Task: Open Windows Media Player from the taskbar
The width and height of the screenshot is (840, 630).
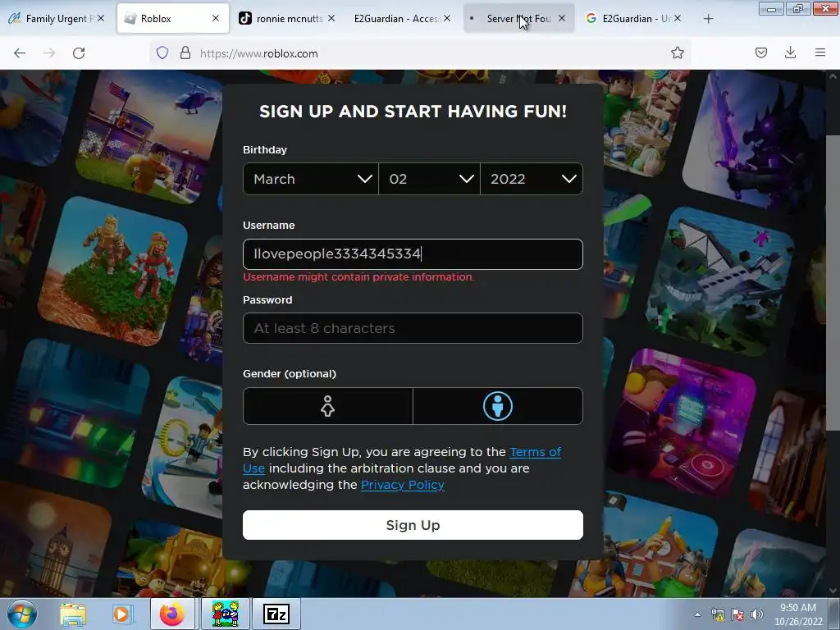Action: tap(121, 614)
